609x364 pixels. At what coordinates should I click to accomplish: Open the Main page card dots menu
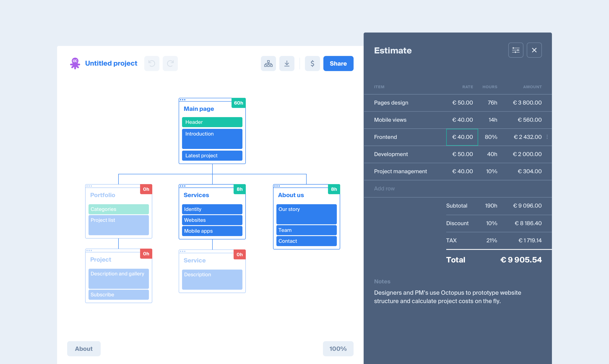(182, 100)
